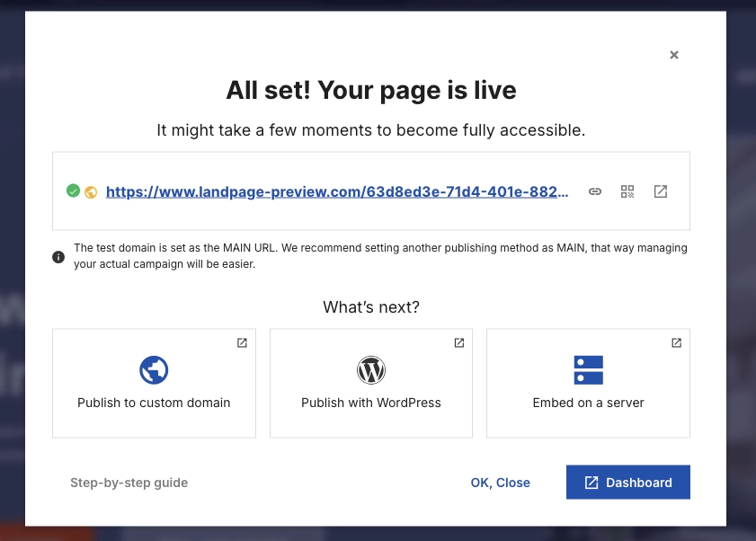Click the WordPress logo icon
The height and width of the screenshot is (541, 756).
pos(370,369)
